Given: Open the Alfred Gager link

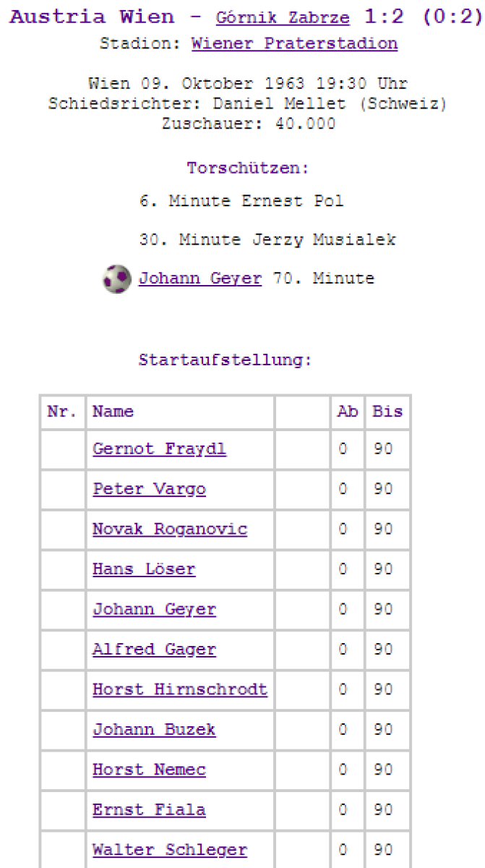Looking at the screenshot, I should 154,650.
